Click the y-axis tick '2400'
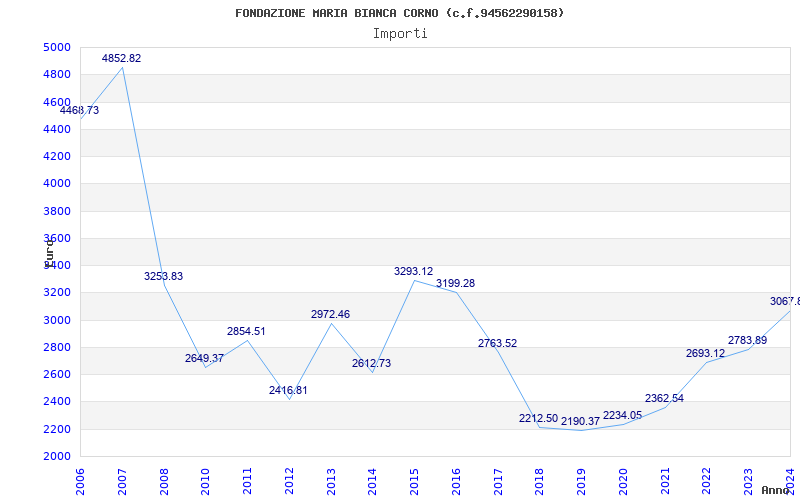 (x=57, y=402)
